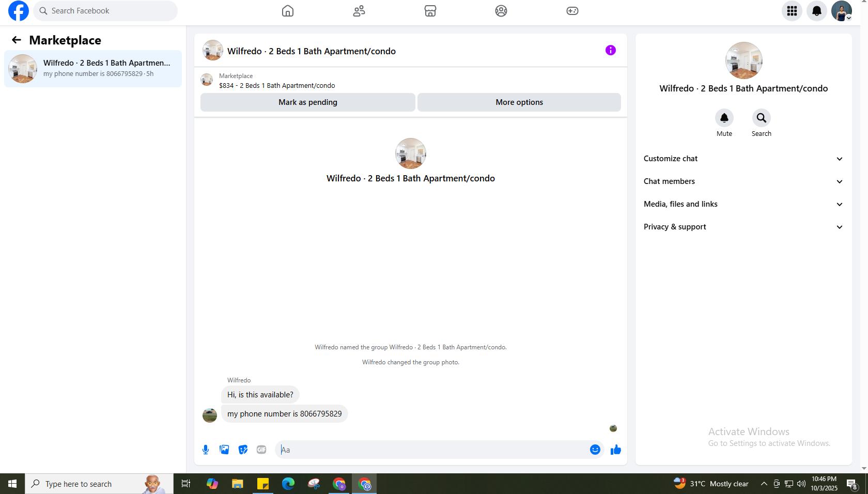Open the GIF picker icon
Screen dimensions: 868x494
tap(261, 450)
